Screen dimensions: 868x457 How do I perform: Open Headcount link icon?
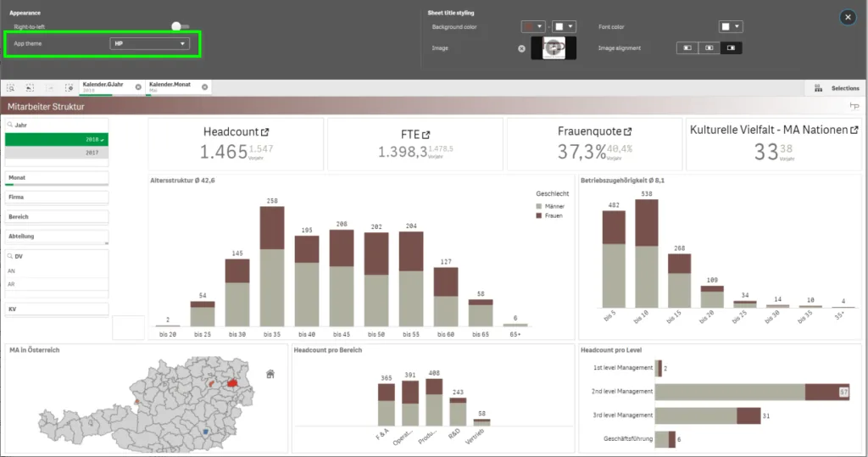pyautogui.click(x=265, y=131)
